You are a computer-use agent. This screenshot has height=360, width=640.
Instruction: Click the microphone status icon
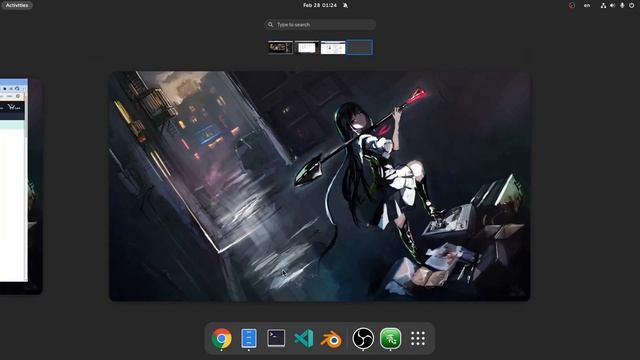[622, 5]
